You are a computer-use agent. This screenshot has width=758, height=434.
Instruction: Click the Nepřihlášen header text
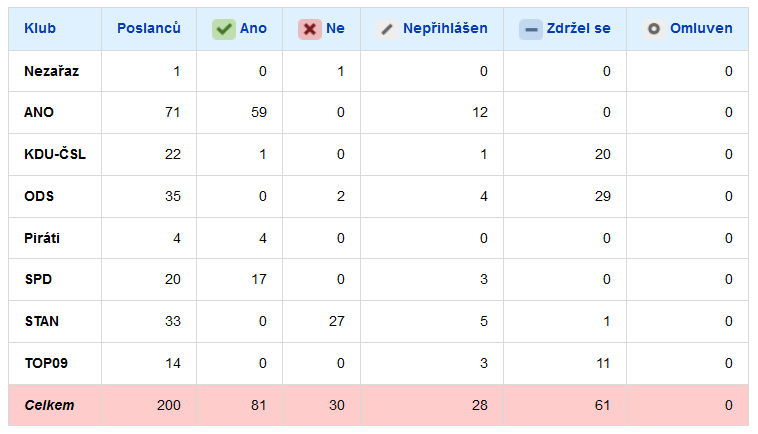tap(445, 29)
